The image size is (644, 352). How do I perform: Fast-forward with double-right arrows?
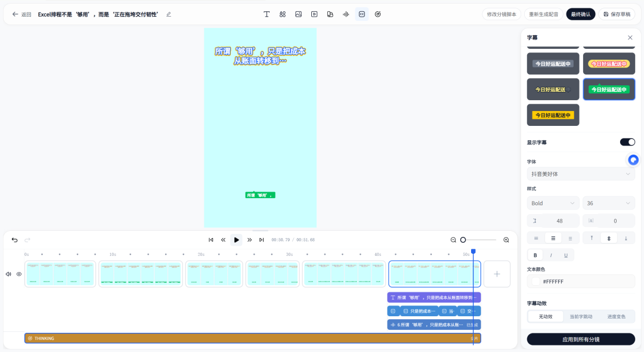(x=249, y=240)
